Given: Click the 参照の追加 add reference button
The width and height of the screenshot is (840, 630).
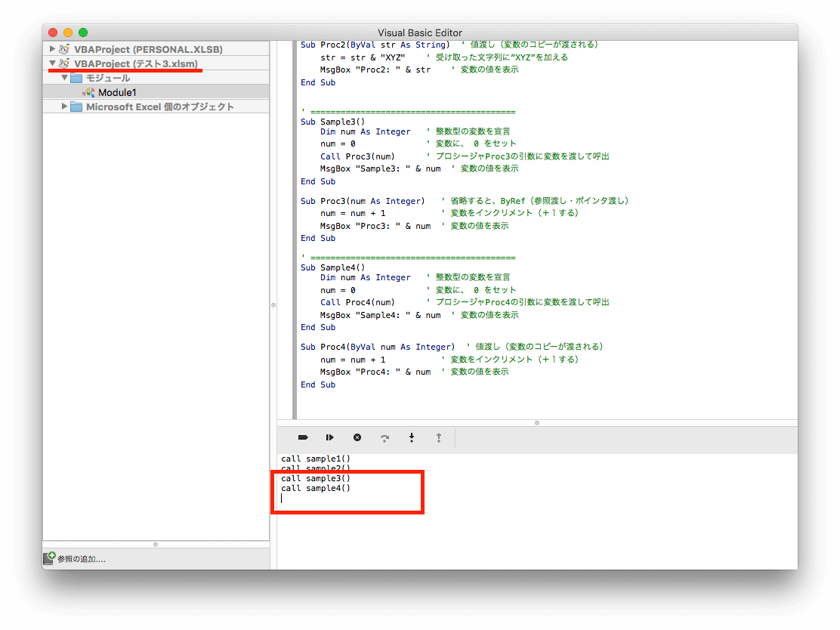Looking at the screenshot, I should coord(75,559).
